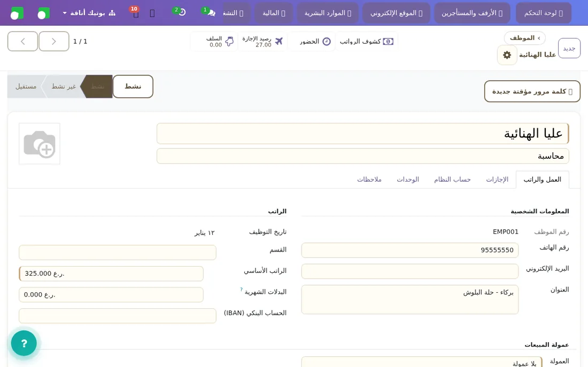This screenshot has height=367, width=588.
Task: Go to the previous record with the left arrow
Action: (23, 41)
